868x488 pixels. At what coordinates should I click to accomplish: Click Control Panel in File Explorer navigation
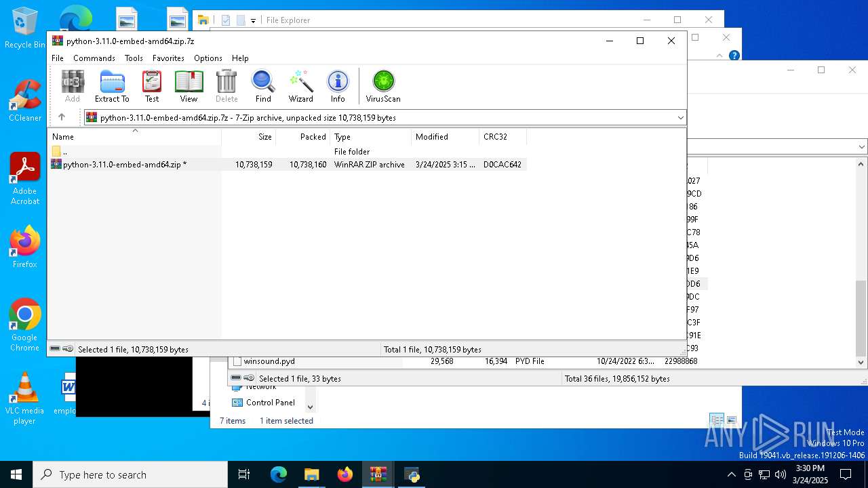click(x=270, y=403)
